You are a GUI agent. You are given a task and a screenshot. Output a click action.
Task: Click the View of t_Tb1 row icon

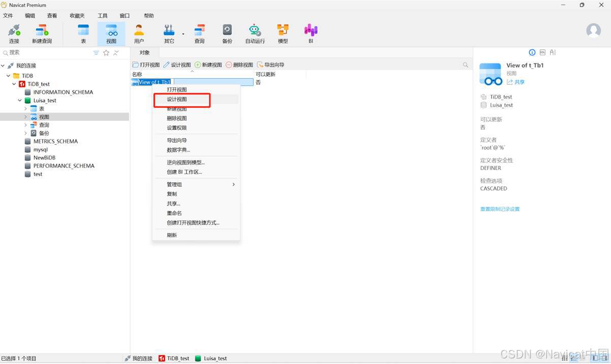(135, 82)
